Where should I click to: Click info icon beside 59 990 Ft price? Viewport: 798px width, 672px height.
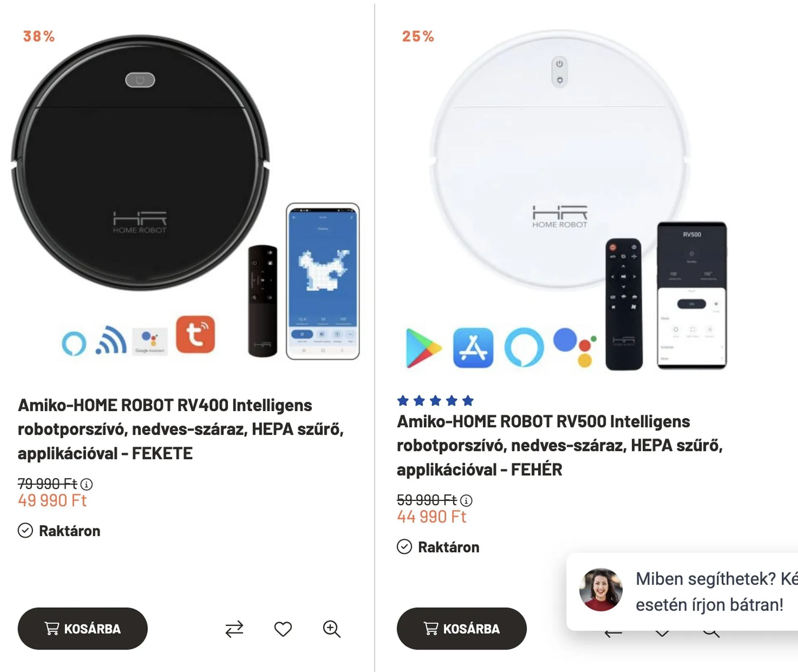(466, 500)
